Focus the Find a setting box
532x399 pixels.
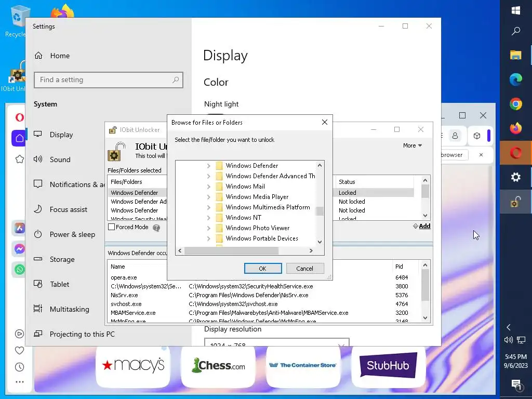pyautogui.click(x=109, y=79)
